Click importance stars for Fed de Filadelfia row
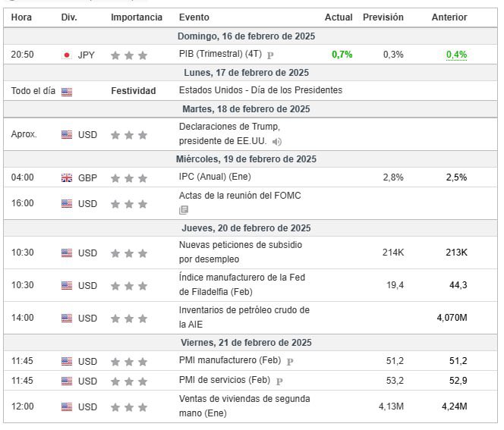The image size is (504, 430). coord(129,286)
